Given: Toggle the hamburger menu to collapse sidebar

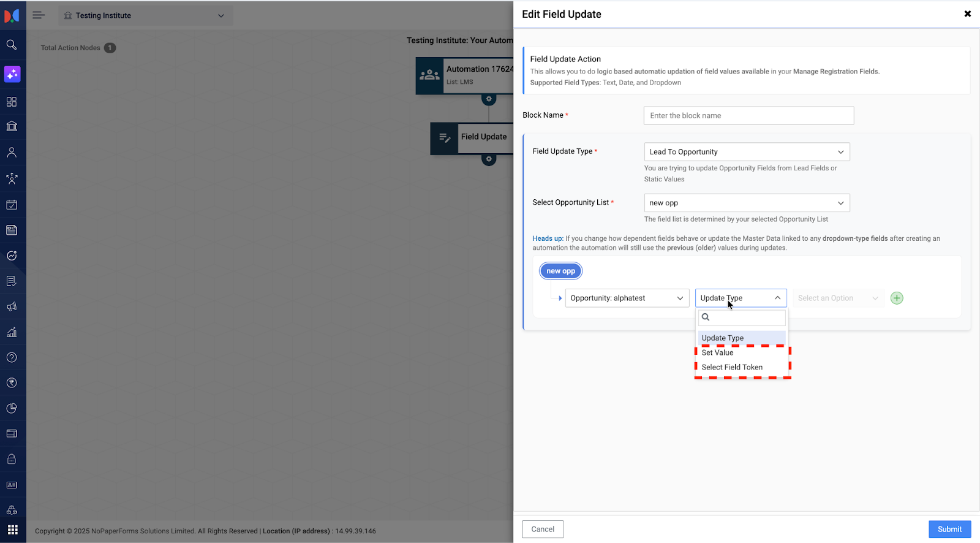Looking at the screenshot, I should click(39, 15).
